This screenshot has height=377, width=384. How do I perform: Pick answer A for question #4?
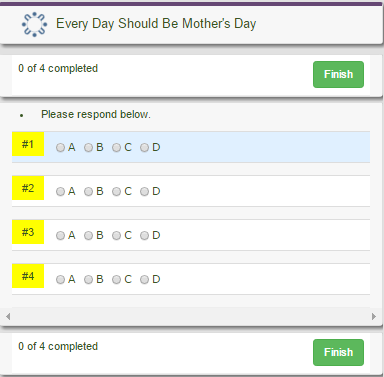pyautogui.click(x=60, y=280)
